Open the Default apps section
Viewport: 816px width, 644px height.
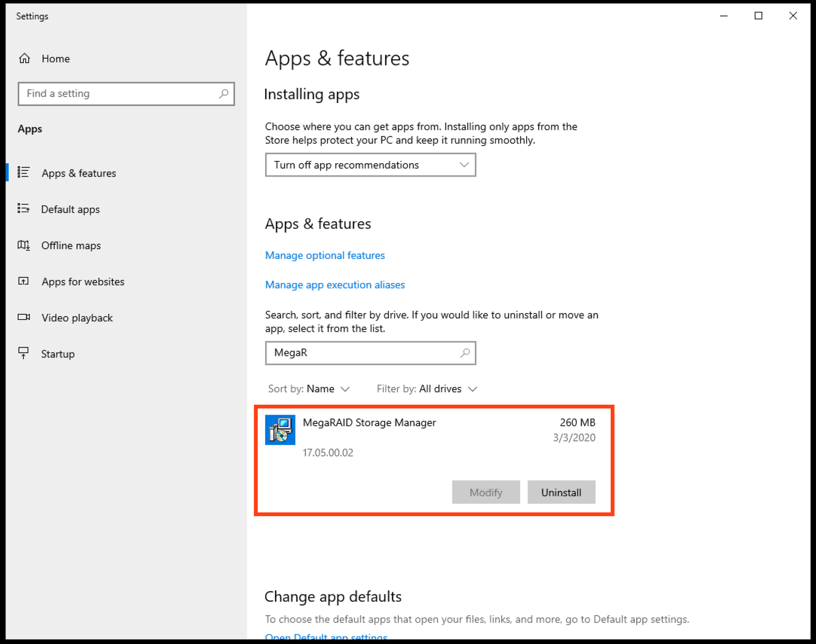point(70,209)
